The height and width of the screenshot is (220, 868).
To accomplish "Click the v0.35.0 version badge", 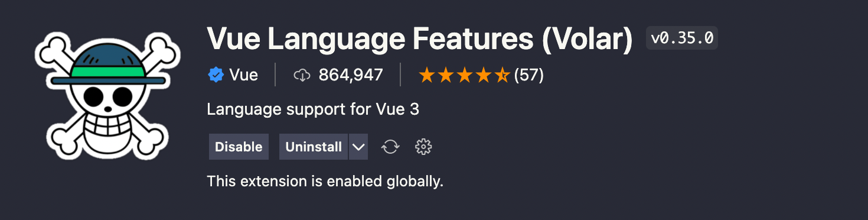I will click(682, 38).
